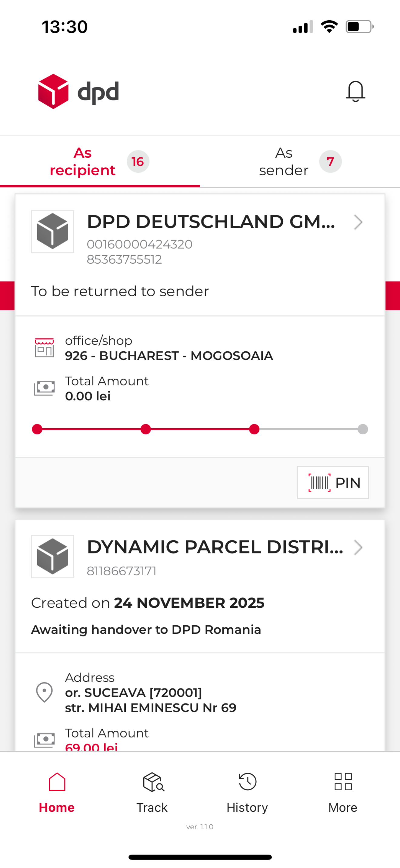Image resolution: width=400 pixels, height=868 pixels.
Task: Switch to the As sender tab
Action: 284,161
